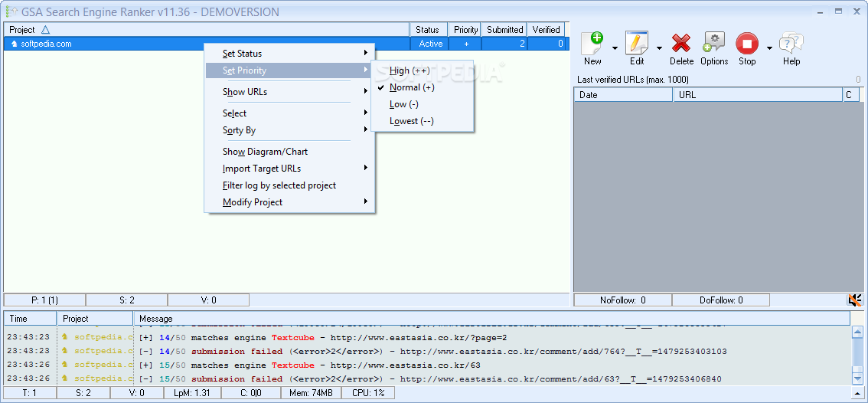Open the Modify Project submenu
868x403 pixels.
click(290, 202)
